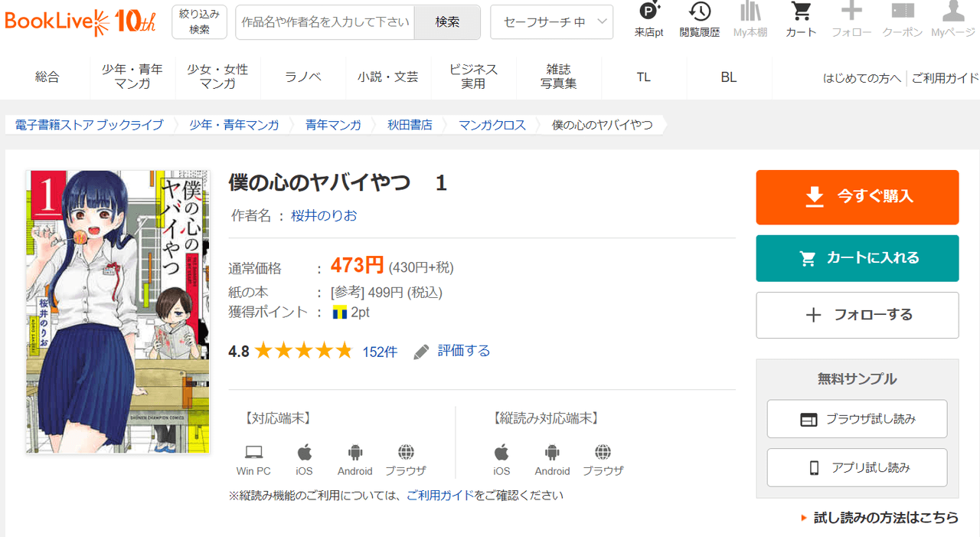Open the カート shopping cart icon
980x537 pixels.
click(801, 12)
